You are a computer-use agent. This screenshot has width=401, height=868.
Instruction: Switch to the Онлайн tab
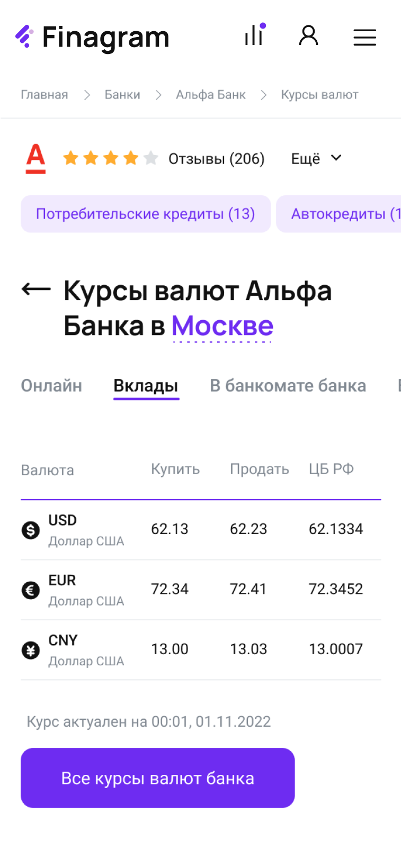tap(51, 386)
